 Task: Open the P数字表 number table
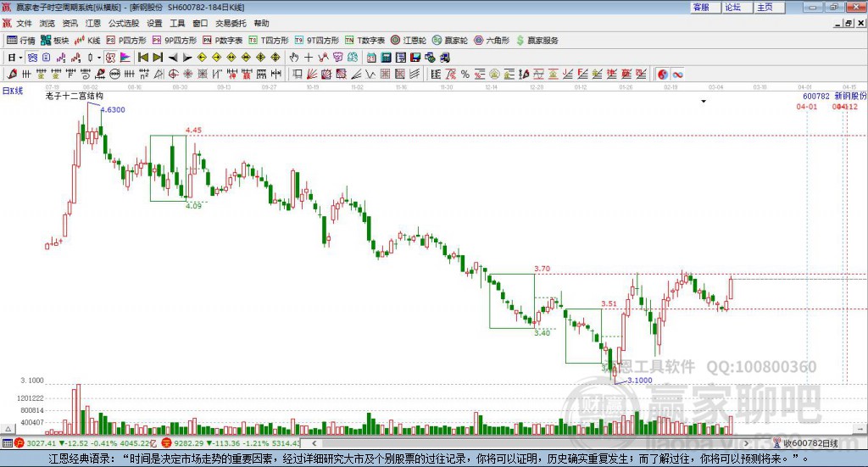pos(223,41)
